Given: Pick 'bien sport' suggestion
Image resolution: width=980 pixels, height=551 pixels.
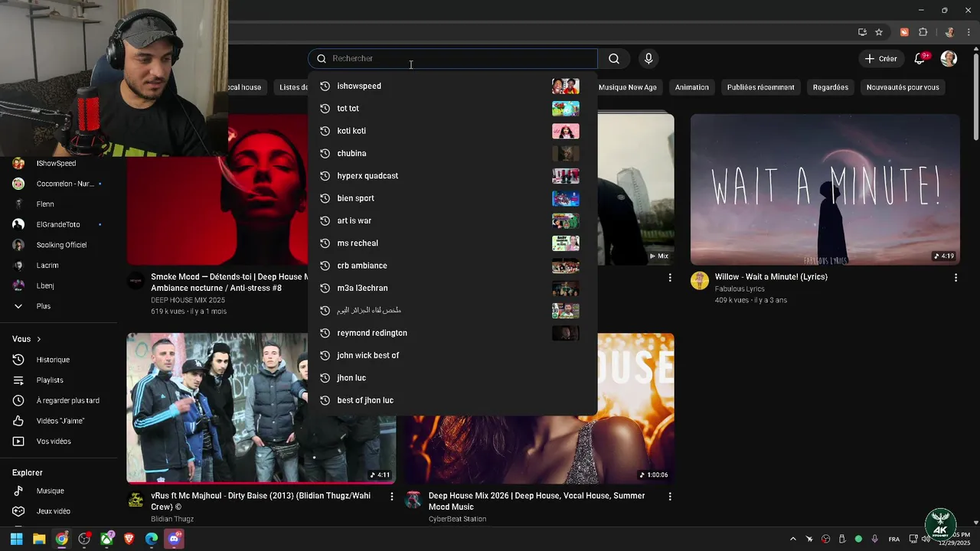Looking at the screenshot, I should coord(453,198).
